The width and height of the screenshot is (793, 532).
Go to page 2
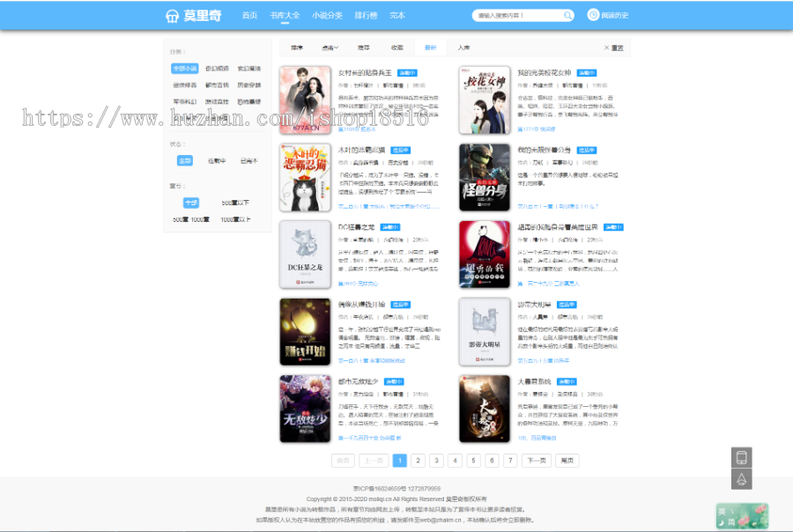click(418, 461)
